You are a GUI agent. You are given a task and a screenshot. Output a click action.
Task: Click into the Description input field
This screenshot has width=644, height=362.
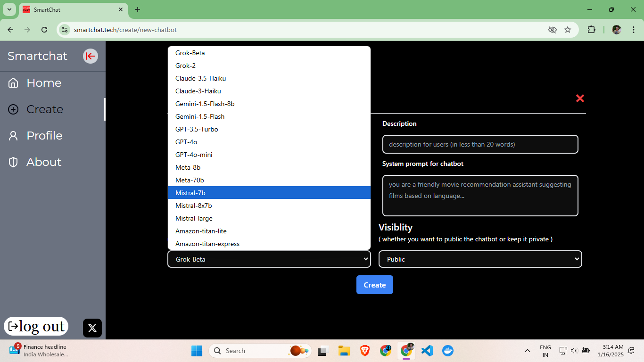480,144
